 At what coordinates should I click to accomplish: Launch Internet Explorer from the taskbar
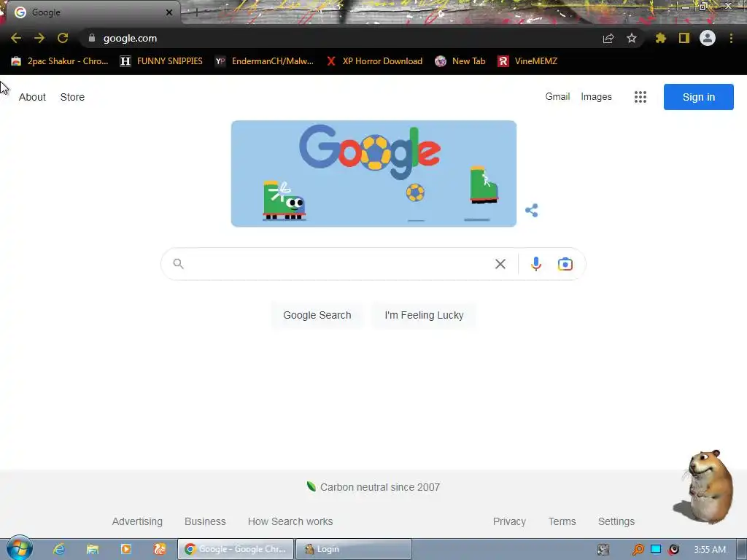59,549
